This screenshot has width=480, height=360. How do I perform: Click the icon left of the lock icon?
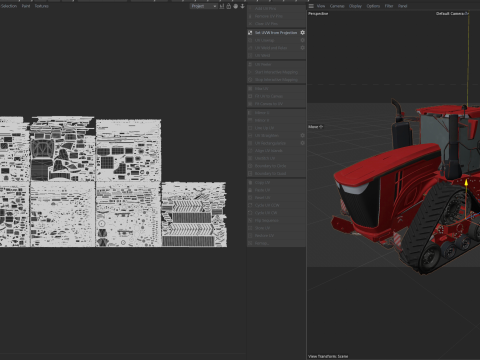(x=222, y=6)
